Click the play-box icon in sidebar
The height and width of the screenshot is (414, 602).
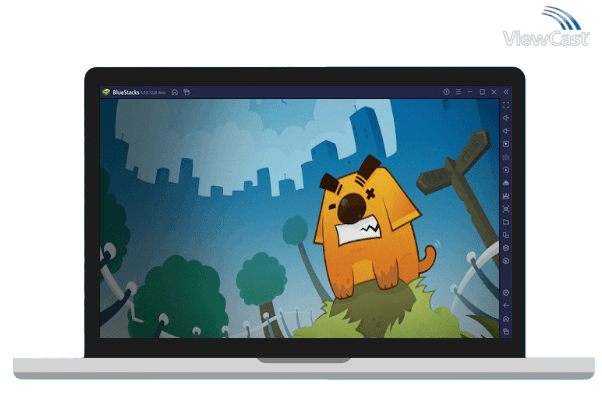[x=506, y=144]
